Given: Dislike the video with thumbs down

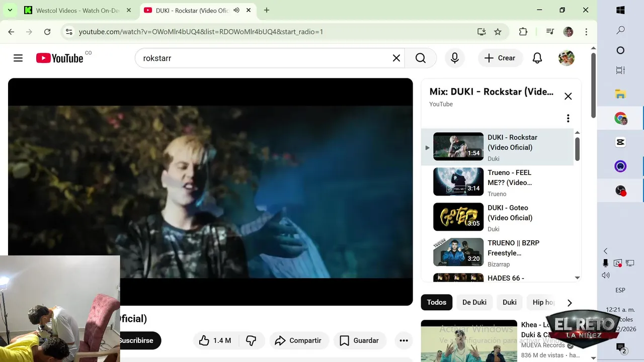Looking at the screenshot, I should coord(251,340).
